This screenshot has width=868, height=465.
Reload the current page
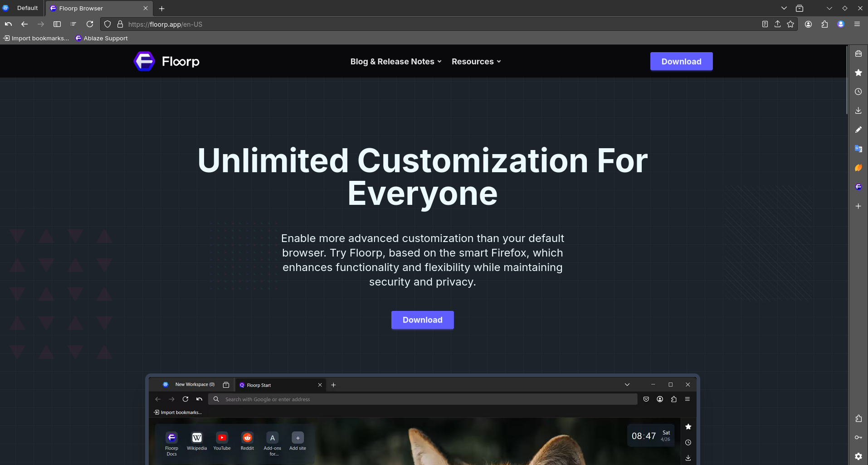[x=90, y=24]
